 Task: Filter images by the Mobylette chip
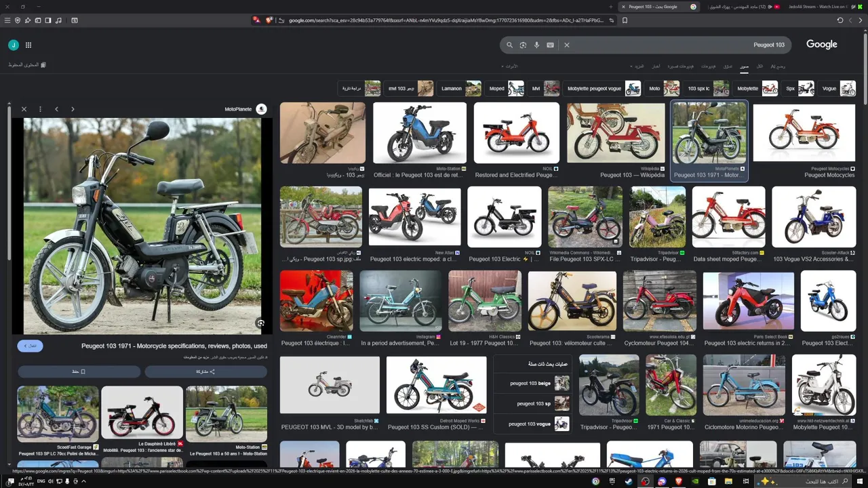point(756,88)
